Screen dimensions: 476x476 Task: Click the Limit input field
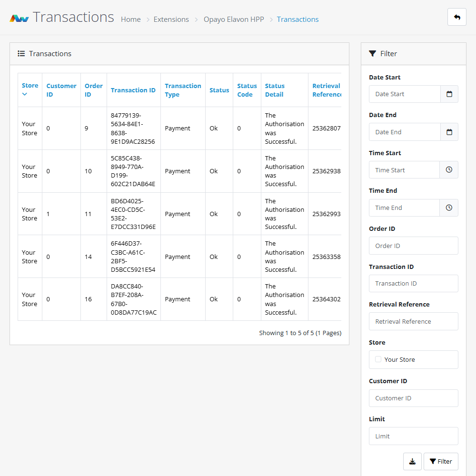click(x=413, y=436)
